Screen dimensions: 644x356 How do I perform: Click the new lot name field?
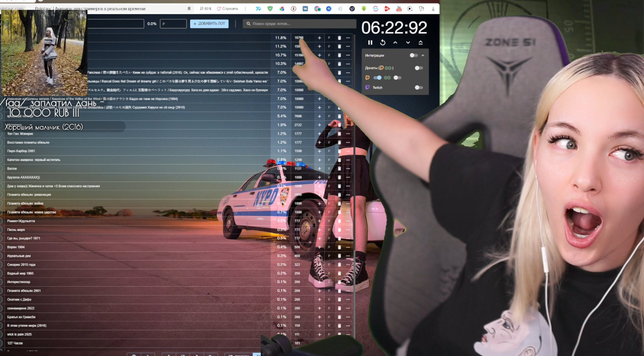click(x=116, y=24)
